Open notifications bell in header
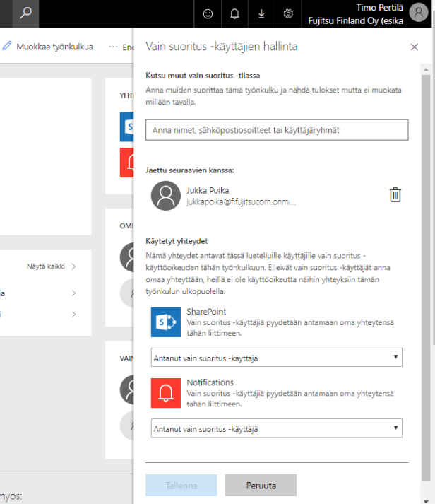 [x=234, y=13]
